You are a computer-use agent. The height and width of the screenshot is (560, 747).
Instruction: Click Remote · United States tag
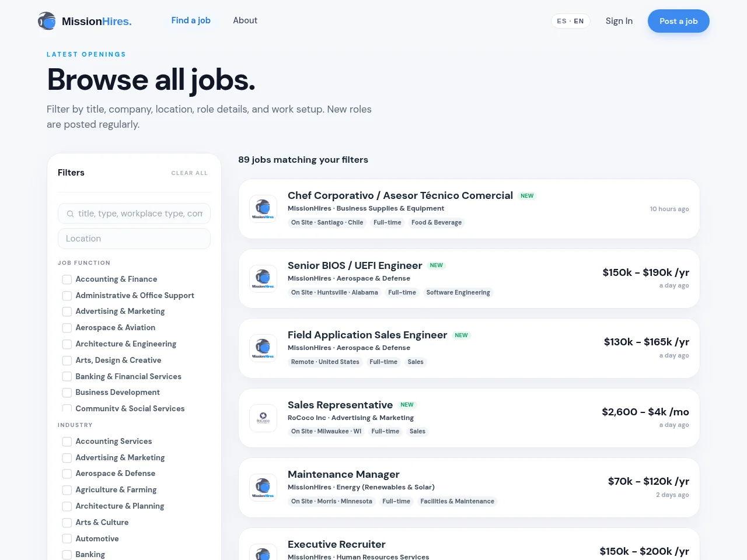[325, 362]
